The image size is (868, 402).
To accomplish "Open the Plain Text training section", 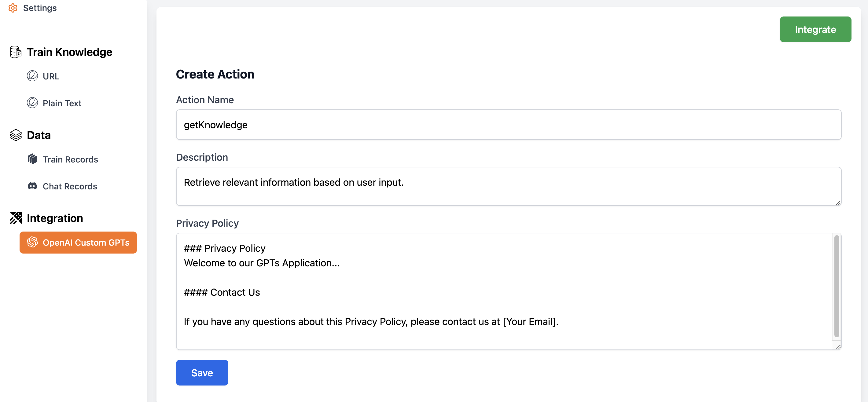I will tap(62, 103).
